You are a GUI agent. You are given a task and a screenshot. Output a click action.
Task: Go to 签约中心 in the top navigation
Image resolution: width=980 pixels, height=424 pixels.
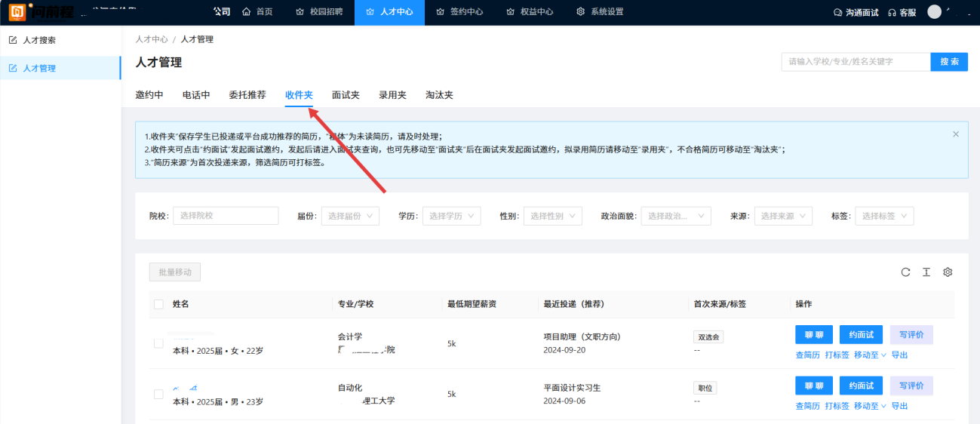[x=459, y=12]
